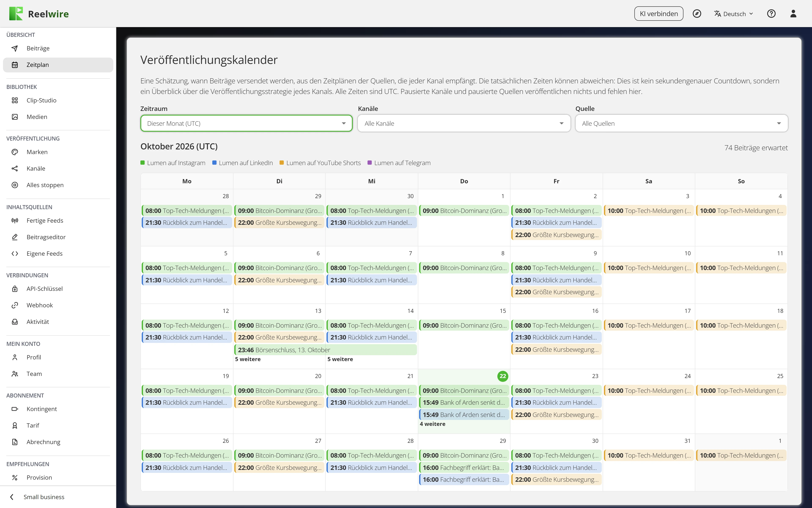The height and width of the screenshot is (508, 812).
Task: Select Zeitplan in the sidebar
Action: (x=58, y=65)
